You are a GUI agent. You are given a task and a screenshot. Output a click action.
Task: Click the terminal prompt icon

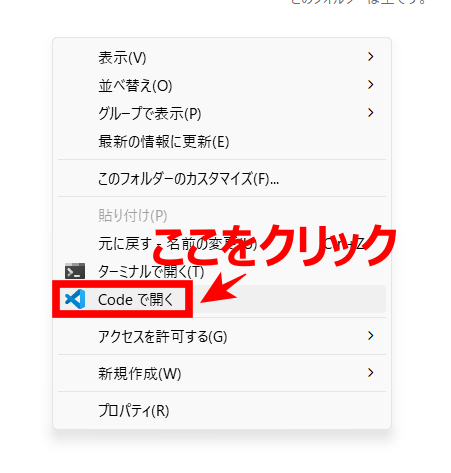coord(75,271)
